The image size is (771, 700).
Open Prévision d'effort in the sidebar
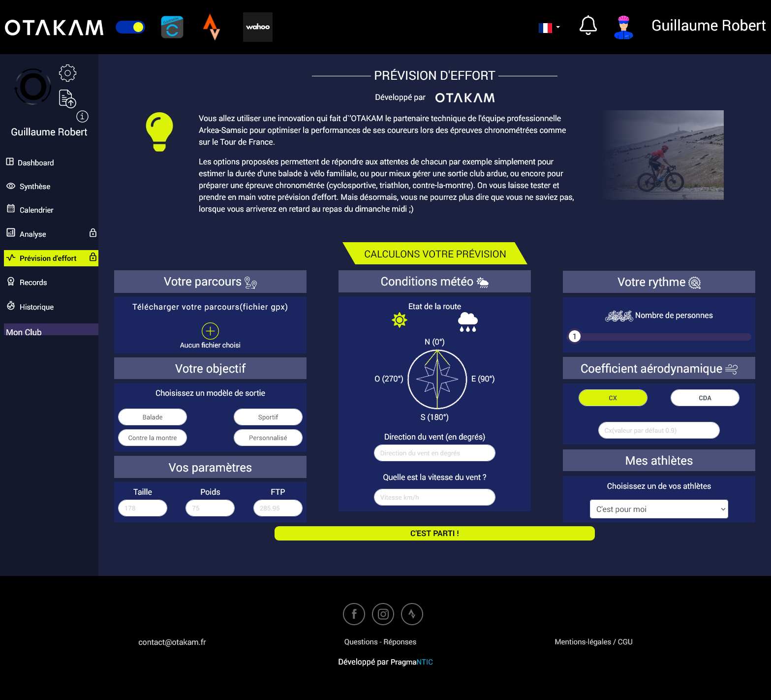51,258
